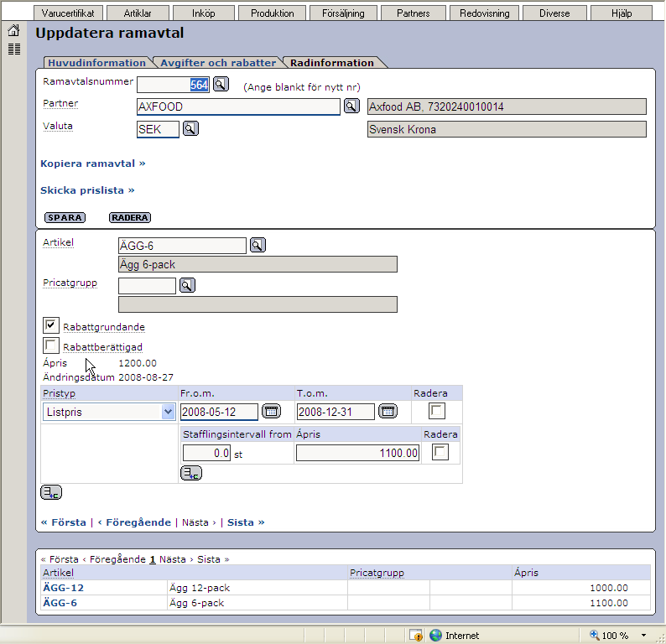The image size is (666, 644).
Task: Click the zoom magnifier icon in the status bar
Action: pos(594,635)
